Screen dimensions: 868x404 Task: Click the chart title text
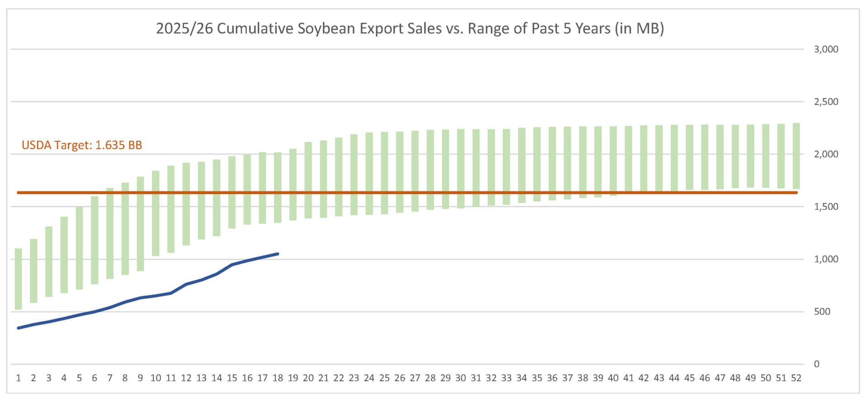pyautogui.click(x=410, y=29)
